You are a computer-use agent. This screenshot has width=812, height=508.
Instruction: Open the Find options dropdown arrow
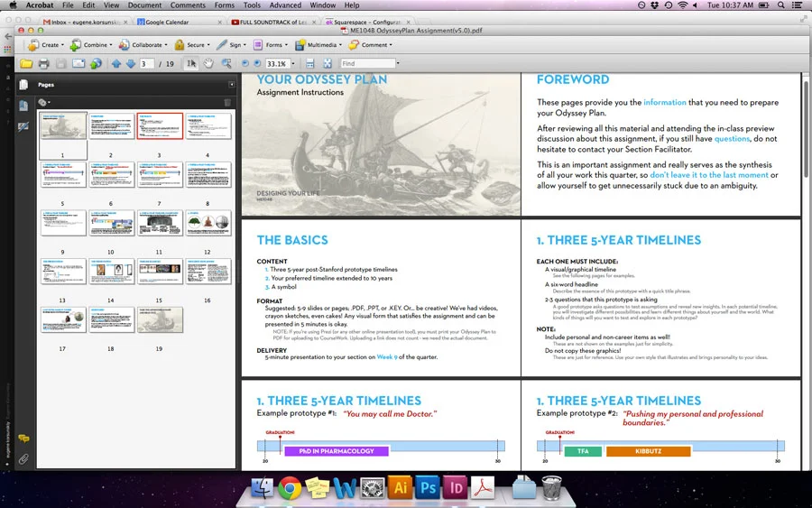coord(398,63)
